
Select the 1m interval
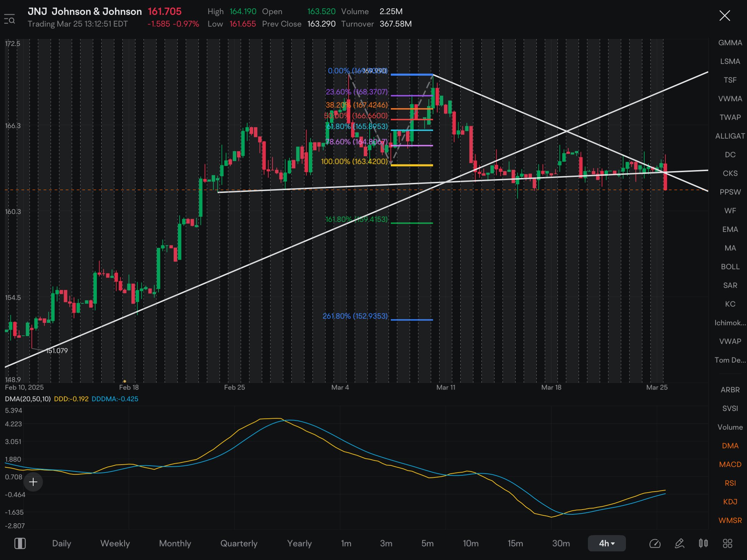346,543
